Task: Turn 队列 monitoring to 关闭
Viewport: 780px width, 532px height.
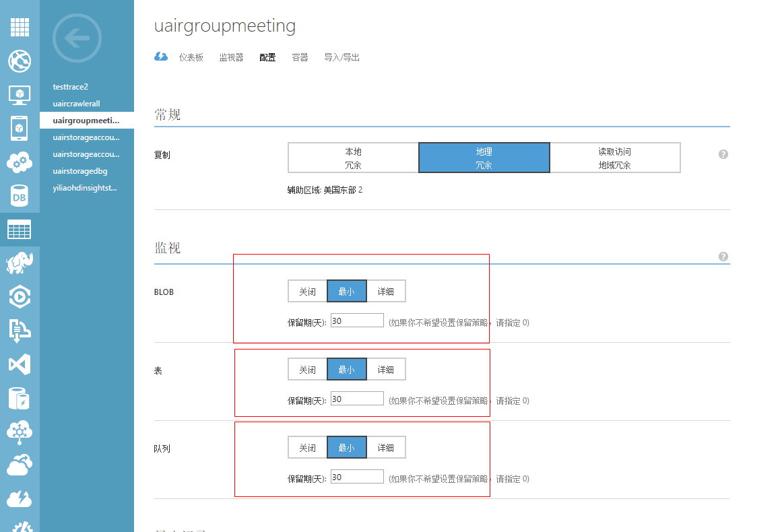Action: tap(306, 446)
